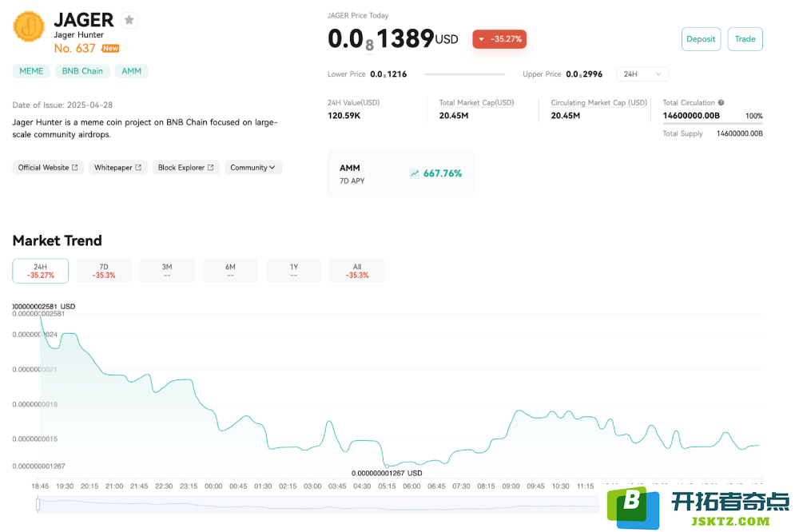This screenshot has height=532, width=799.
Task: Click the external link icon on Block Explorer
Action: click(x=210, y=167)
